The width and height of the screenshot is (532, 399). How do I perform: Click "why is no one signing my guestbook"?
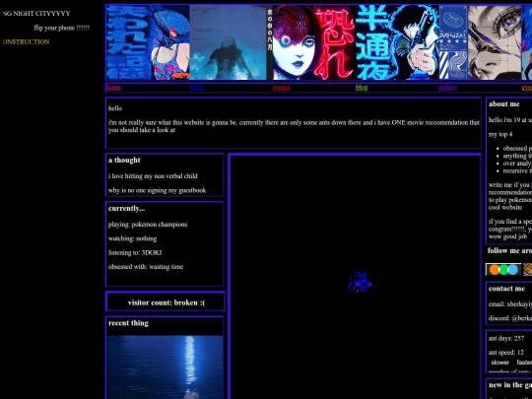pos(157,190)
